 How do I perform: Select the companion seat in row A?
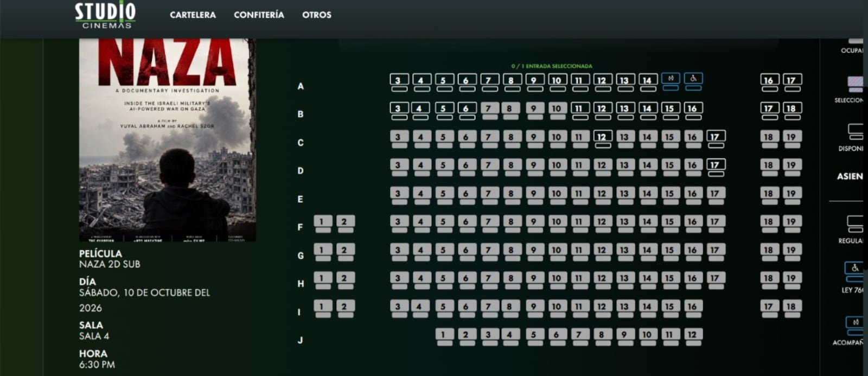[x=671, y=81]
